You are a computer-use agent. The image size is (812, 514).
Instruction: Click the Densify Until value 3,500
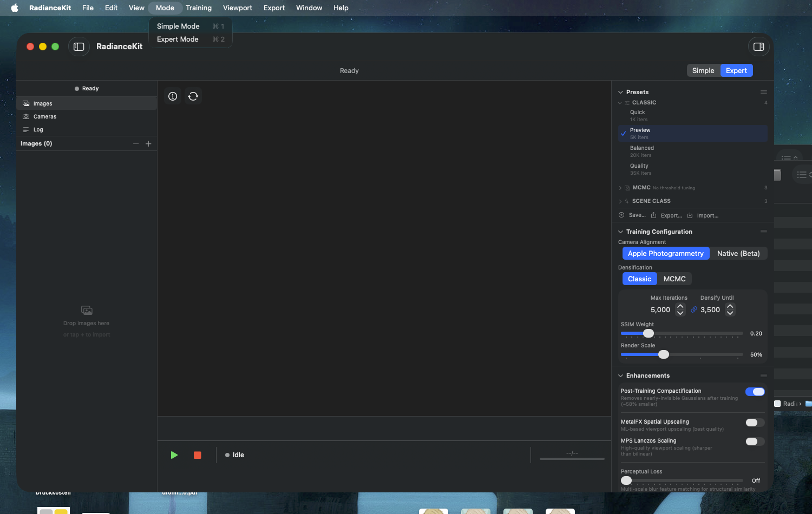[710, 309]
